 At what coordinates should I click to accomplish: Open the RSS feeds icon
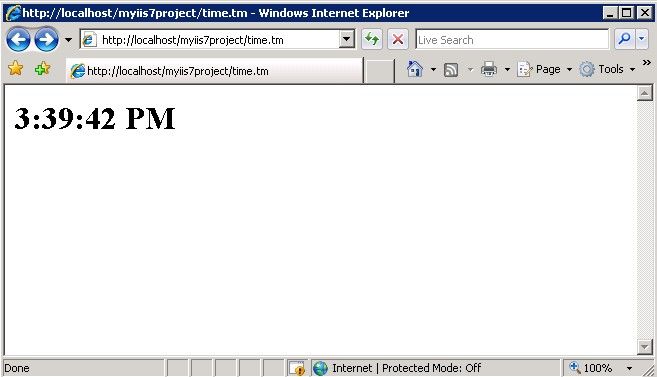click(x=451, y=70)
